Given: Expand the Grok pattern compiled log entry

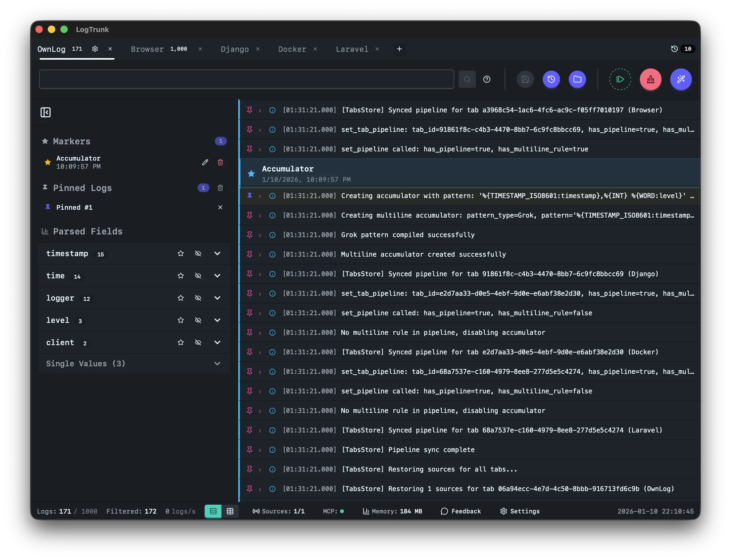Looking at the screenshot, I should point(260,235).
